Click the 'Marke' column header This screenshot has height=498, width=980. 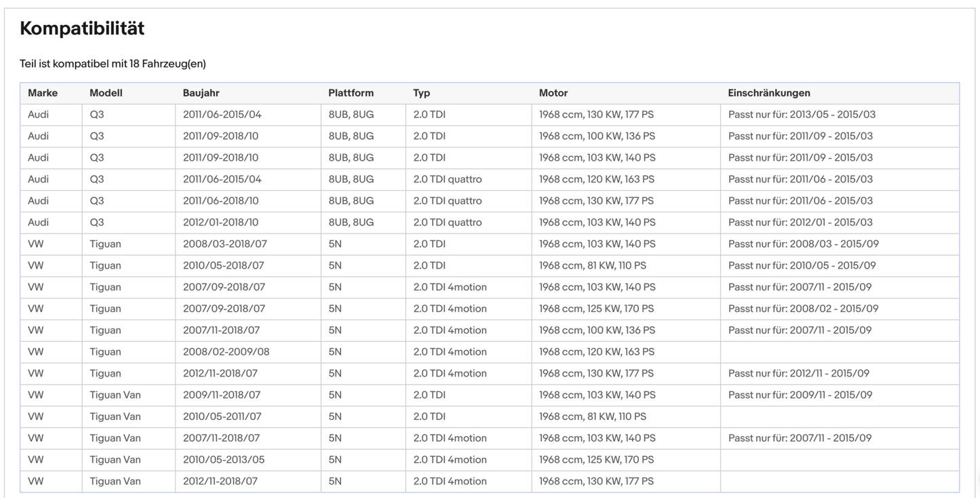click(43, 93)
